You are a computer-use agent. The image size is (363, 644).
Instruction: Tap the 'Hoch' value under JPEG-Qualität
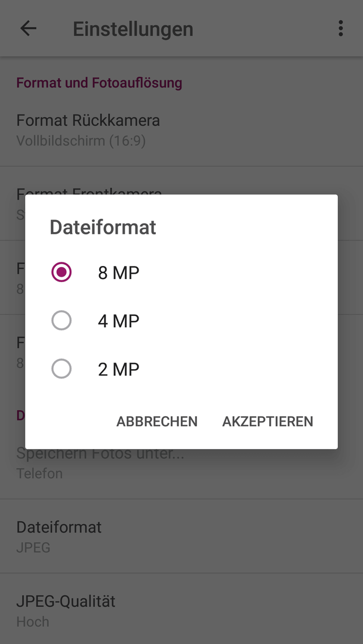pos(32,621)
